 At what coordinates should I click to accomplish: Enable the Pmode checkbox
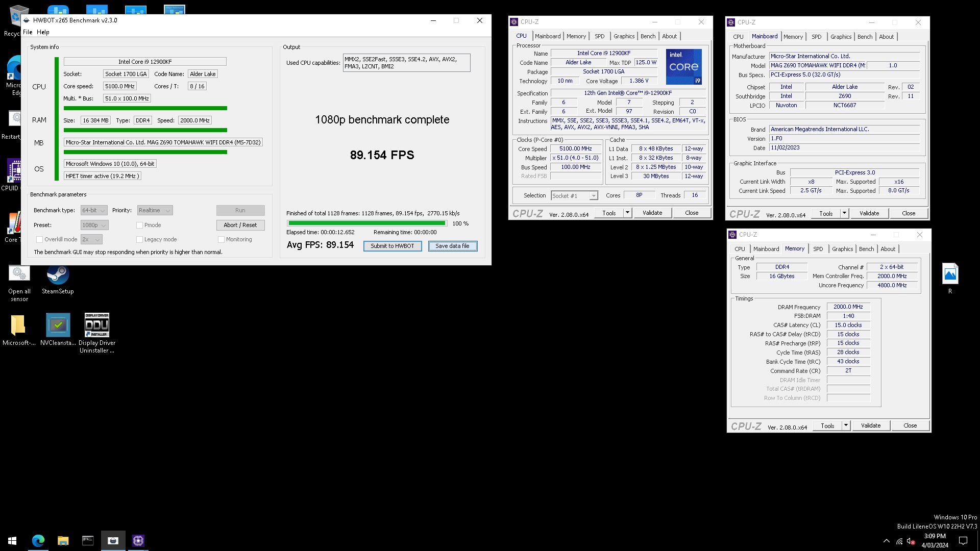tap(139, 225)
